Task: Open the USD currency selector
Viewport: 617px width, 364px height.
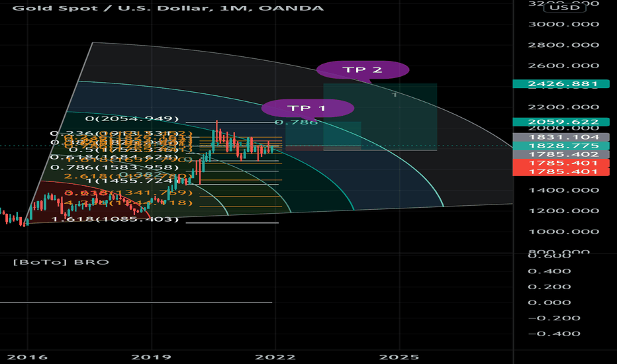Action: [x=565, y=7]
